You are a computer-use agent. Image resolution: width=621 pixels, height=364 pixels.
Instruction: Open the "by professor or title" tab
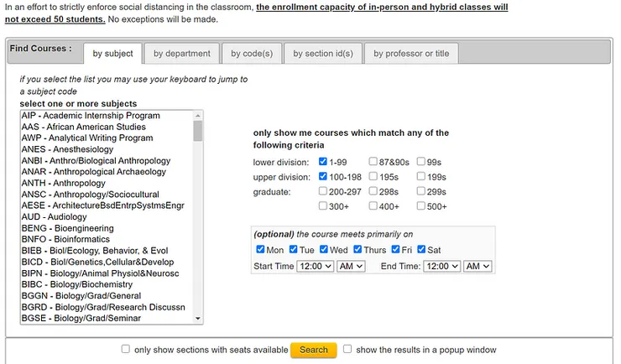(x=411, y=54)
